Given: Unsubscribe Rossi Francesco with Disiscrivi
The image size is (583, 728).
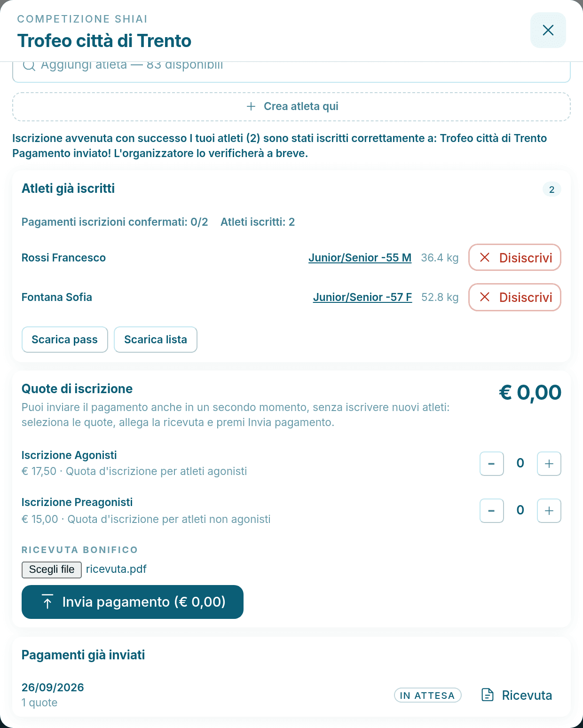Looking at the screenshot, I should [x=515, y=257].
